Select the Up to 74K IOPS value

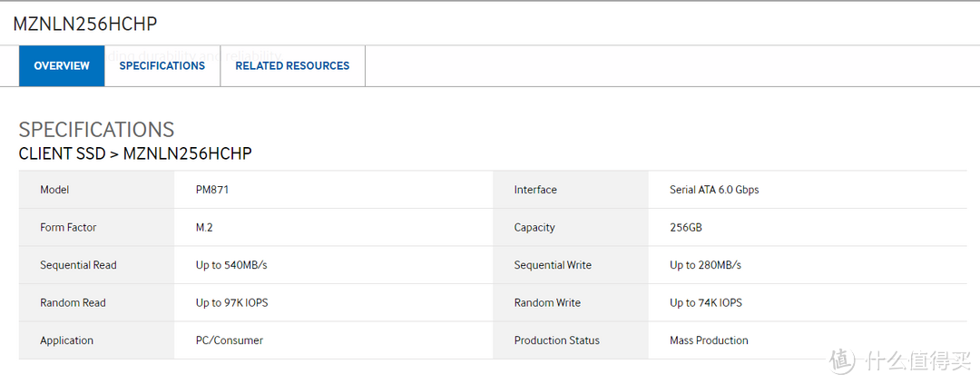click(706, 302)
